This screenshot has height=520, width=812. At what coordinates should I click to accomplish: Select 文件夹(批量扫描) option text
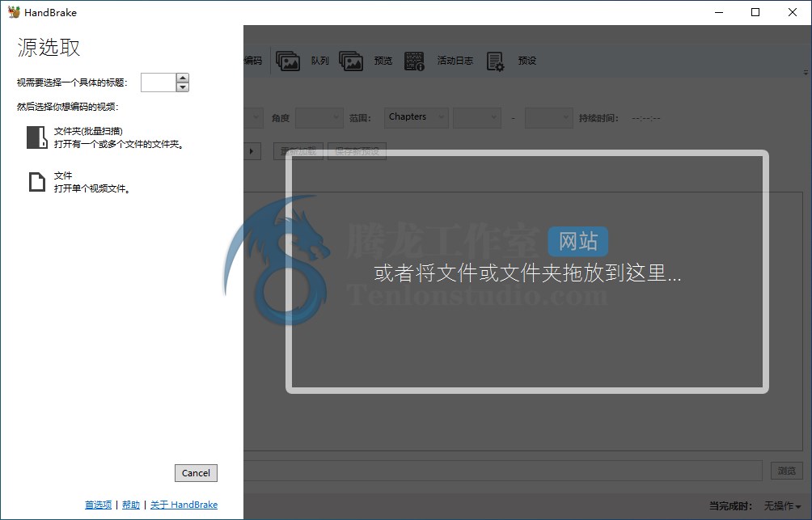pyautogui.click(x=88, y=132)
